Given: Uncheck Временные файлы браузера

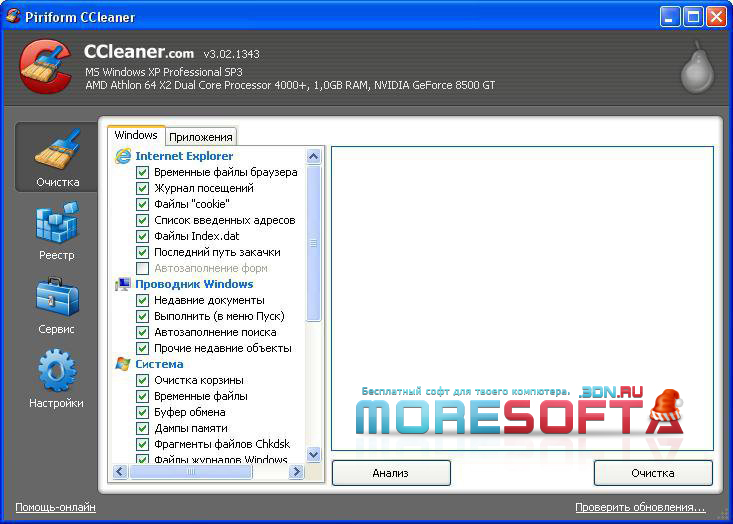Looking at the screenshot, I should pos(143,172).
